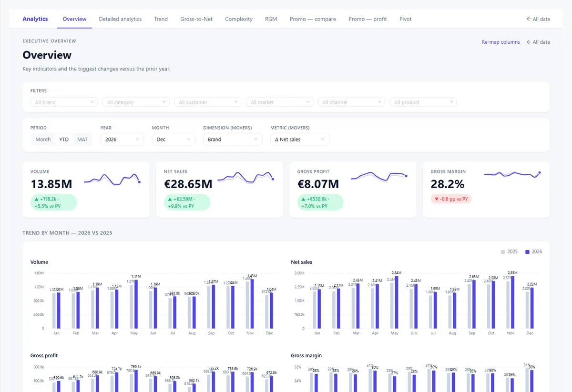This screenshot has width=572, height=392.
Task: Open the Year dropdown showing 2026
Action: (x=122, y=140)
